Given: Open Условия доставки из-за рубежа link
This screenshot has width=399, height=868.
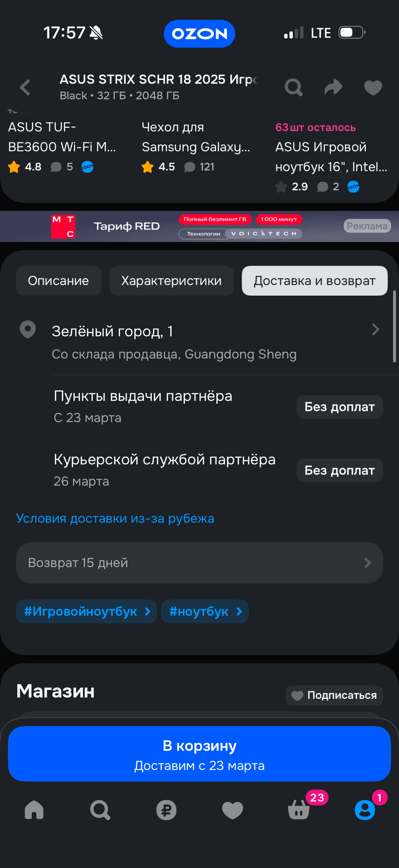Looking at the screenshot, I should pos(115,518).
